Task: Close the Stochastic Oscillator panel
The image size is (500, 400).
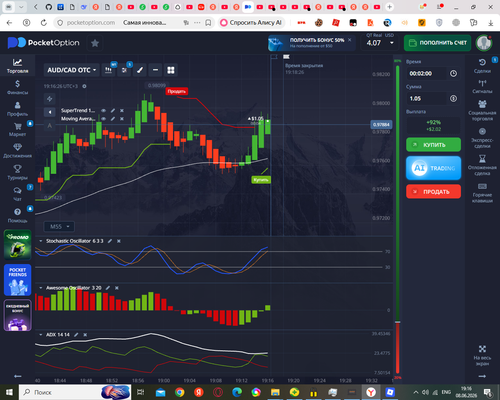Action: (119, 241)
